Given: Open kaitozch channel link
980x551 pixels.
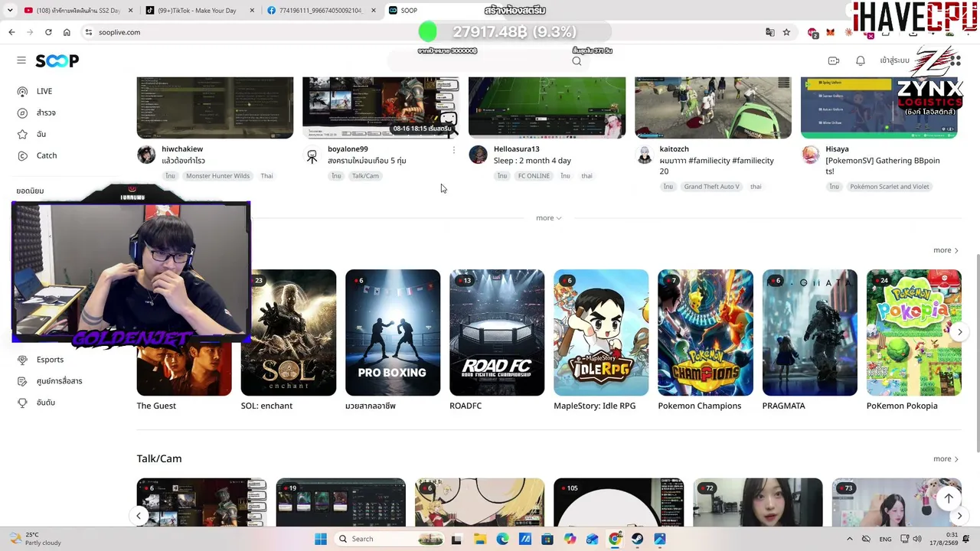Looking at the screenshot, I should click(674, 149).
